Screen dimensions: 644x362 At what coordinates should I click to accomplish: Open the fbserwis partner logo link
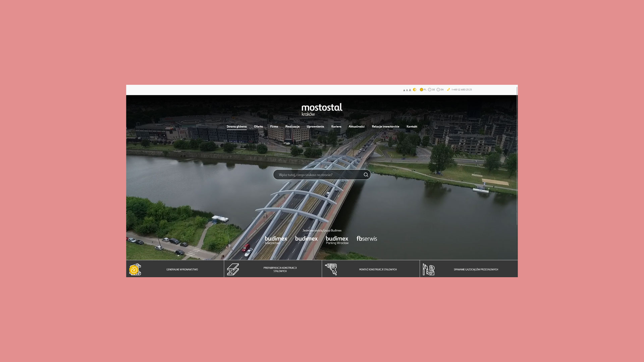click(x=367, y=239)
